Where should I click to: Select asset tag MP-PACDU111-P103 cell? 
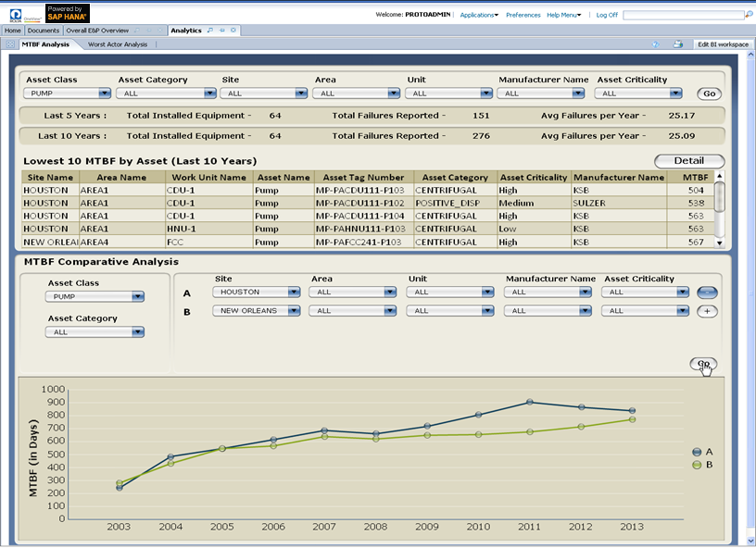pyautogui.click(x=363, y=190)
